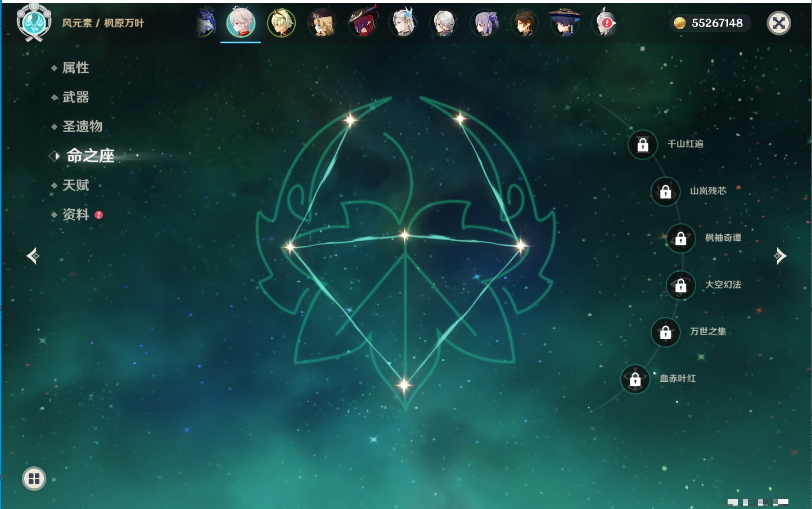Click the 大空幻法 constellation name
This screenshot has height=509, width=812.
click(723, 285)
